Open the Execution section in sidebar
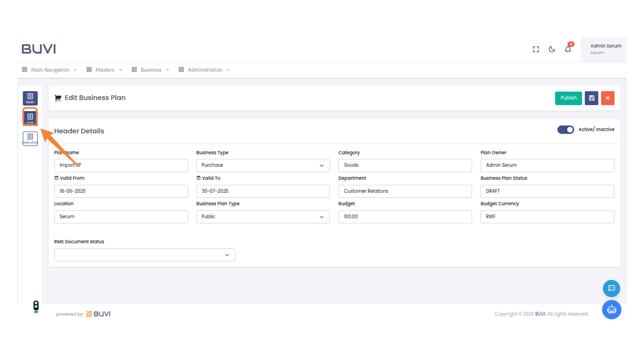This screenshot has width=644, height=362. pyautogui.click(x=30, y=138)
